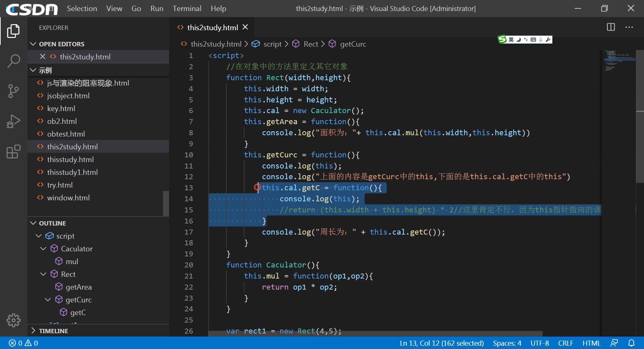The width and height of the screenshot is (644, 349).
Task: Open the Manage settings gear
Action: point(13,320)
